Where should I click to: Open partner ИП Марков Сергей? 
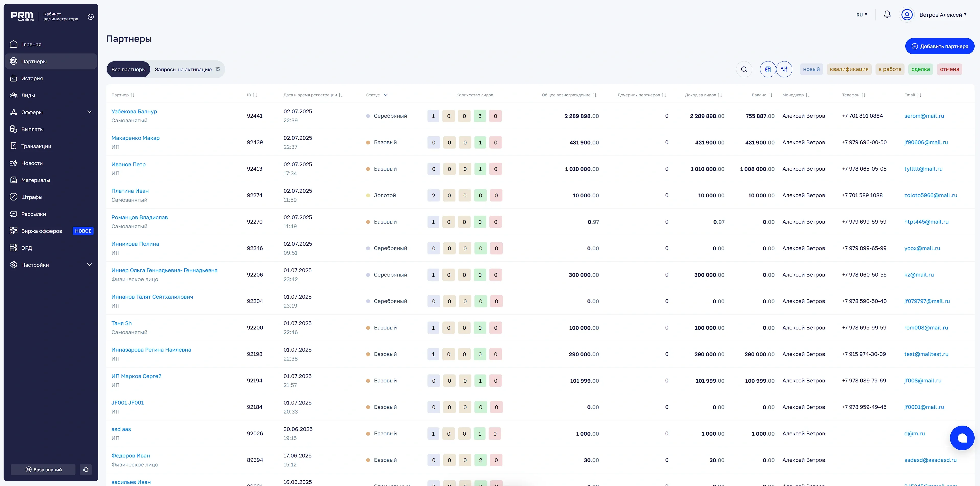tap(136, 376)
